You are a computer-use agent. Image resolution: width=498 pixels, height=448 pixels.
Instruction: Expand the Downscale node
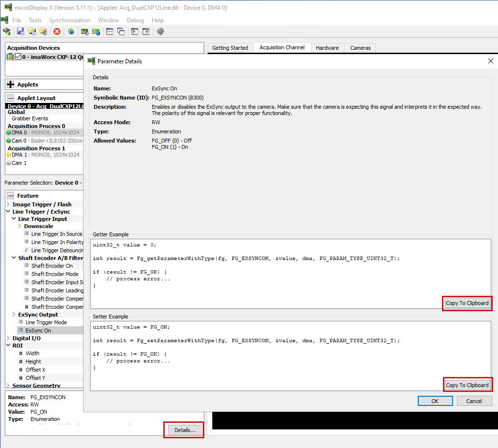coord(20,226)
